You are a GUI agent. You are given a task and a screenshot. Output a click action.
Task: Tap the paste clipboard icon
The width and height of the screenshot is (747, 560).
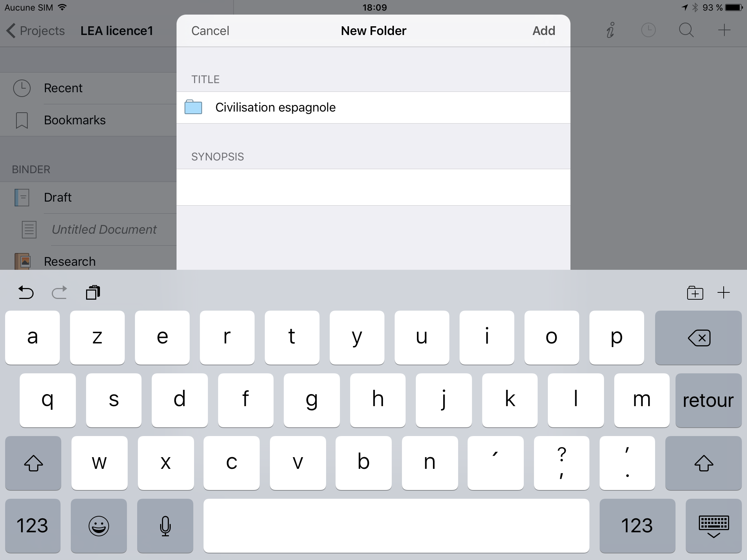pos(93,292)
